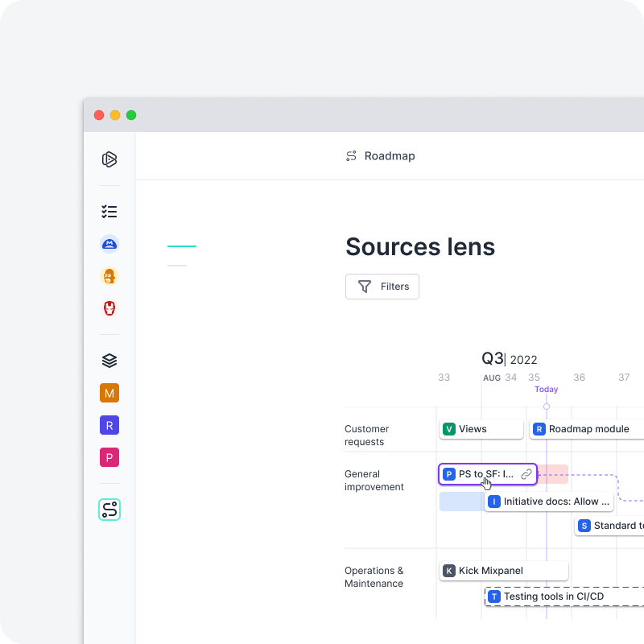
Task: Open the Filters panel
Action: [382, 286]
